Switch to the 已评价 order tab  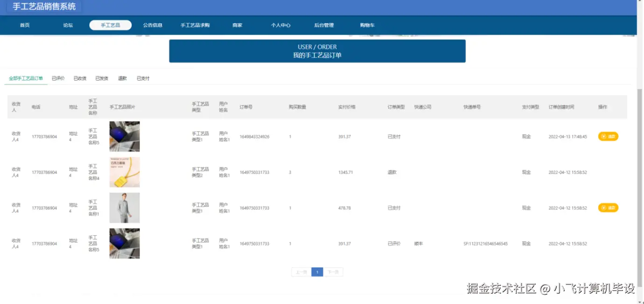pyautogui.click(x=58, y=78)
